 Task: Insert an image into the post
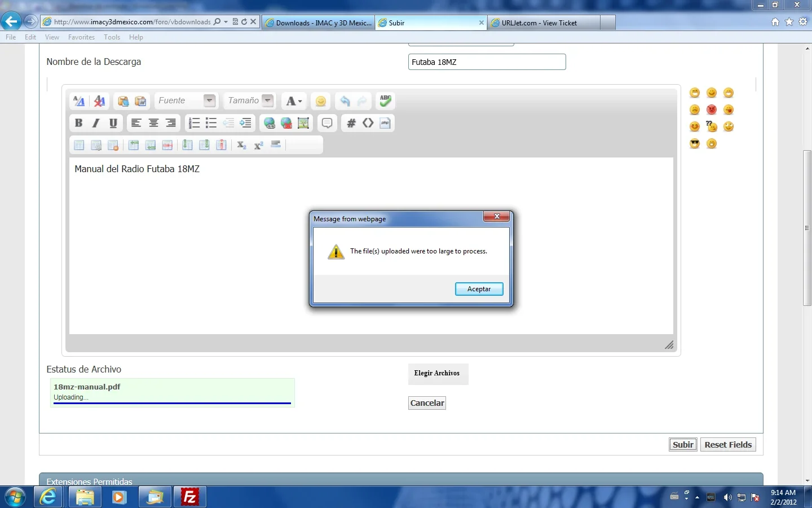pyautogui.click(x=303, y=123)
